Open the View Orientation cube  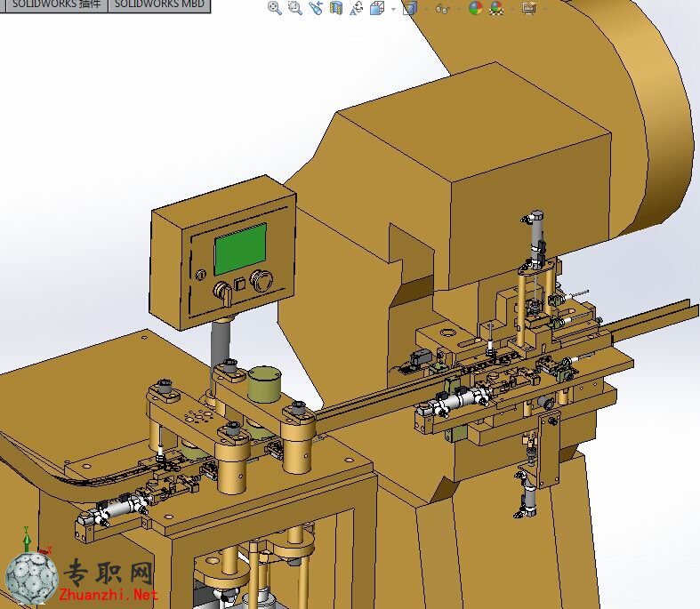(378, 8)
